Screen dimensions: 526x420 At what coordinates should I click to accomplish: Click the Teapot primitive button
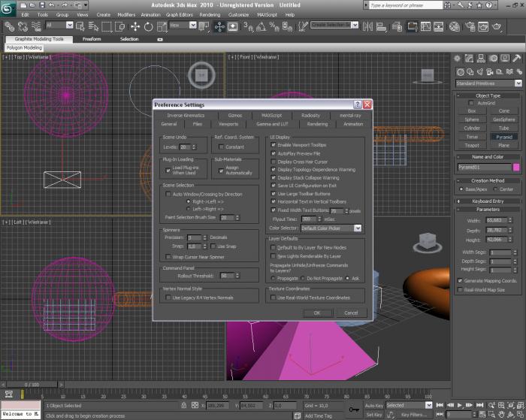[x=472, y=145]
